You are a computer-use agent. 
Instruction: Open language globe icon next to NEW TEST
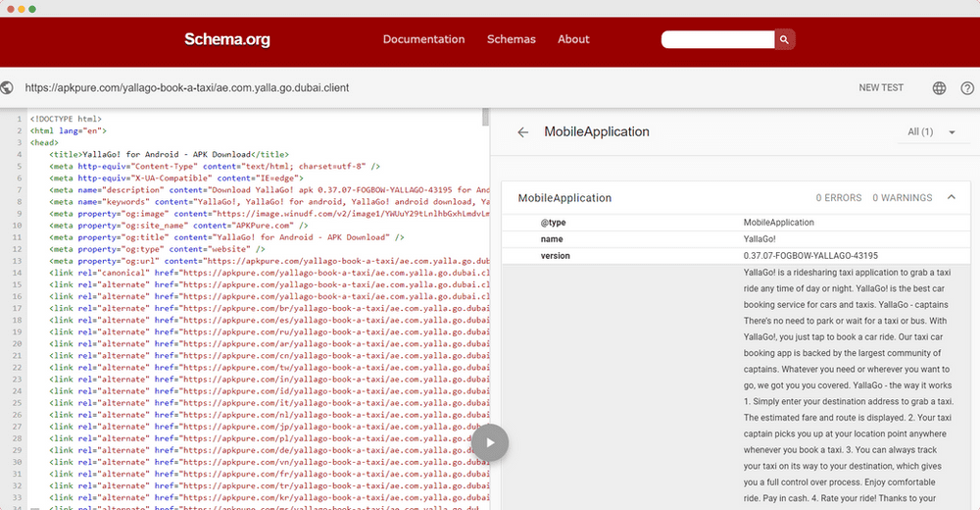(x=939, y=88)
